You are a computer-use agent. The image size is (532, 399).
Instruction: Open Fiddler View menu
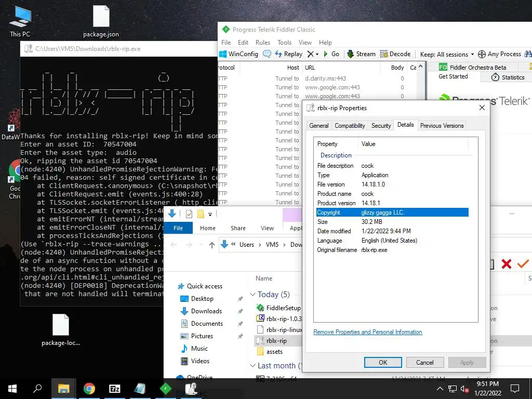point(305,43)
